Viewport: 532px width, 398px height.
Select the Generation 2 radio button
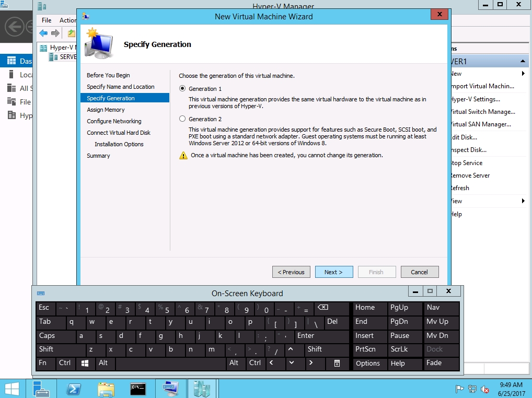pyautogui.click(x=182, y=119)
